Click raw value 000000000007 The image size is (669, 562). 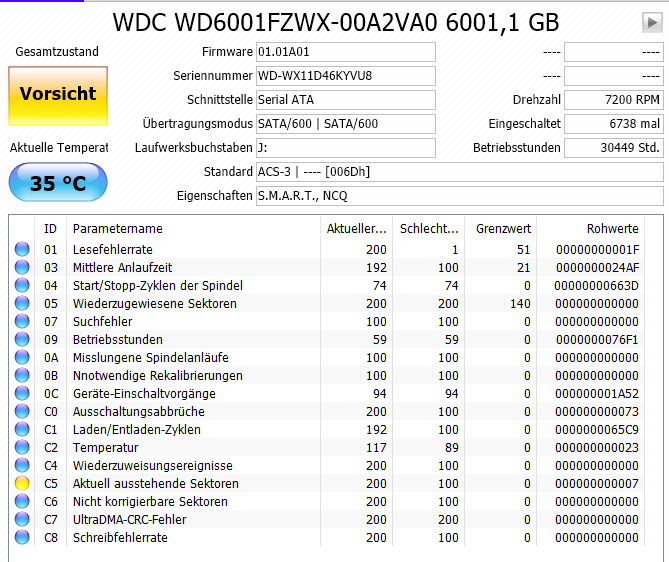597,483
